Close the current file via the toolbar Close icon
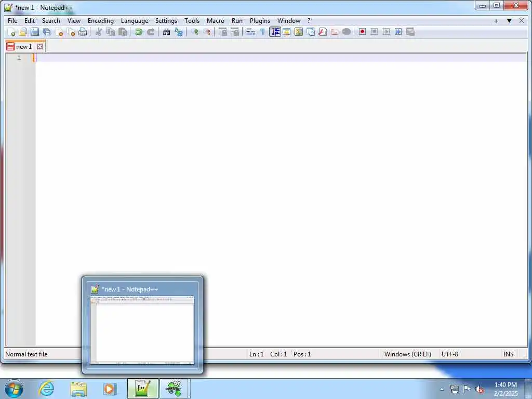This screenshot has width=532, height=399. pos(59,32)
